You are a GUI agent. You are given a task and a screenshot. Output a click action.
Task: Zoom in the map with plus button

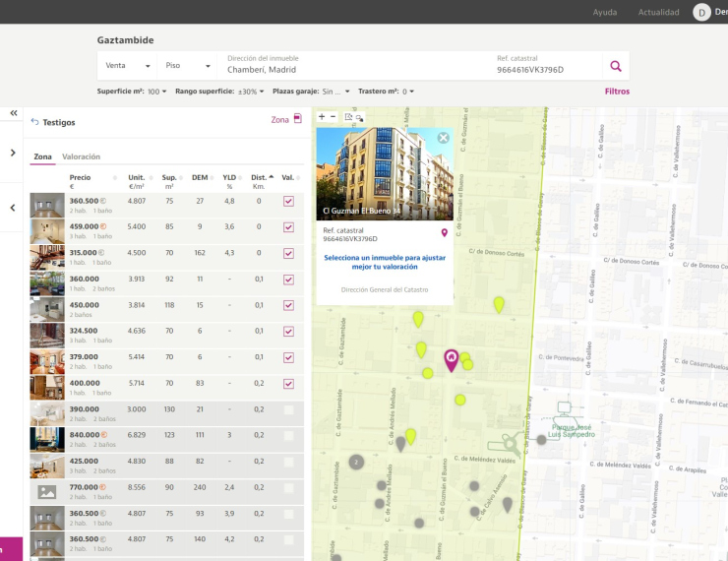pyautogui.click(x=322, y=116)
